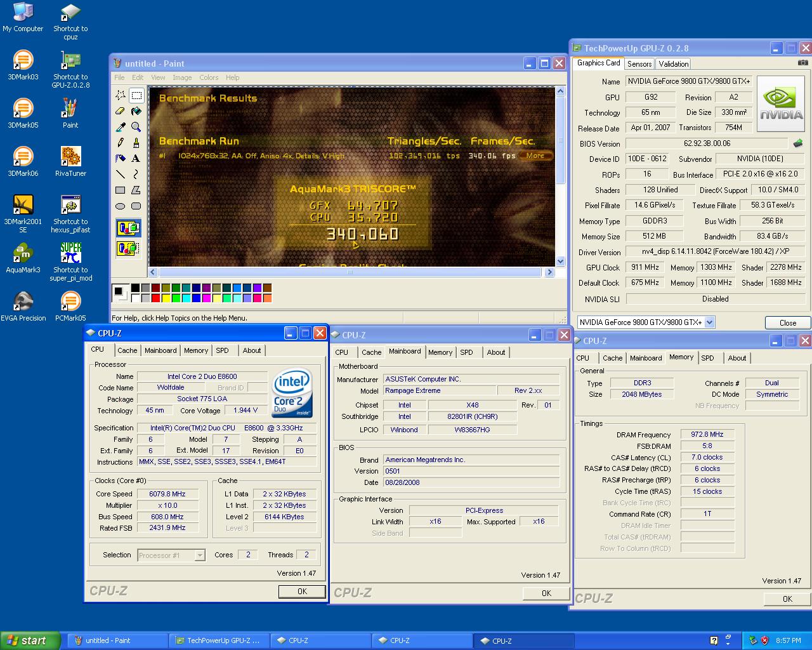Screen dimensions: 812x650
Task: Click the Paint horizontal scrollbar right arrow
Action: (549, 272)
